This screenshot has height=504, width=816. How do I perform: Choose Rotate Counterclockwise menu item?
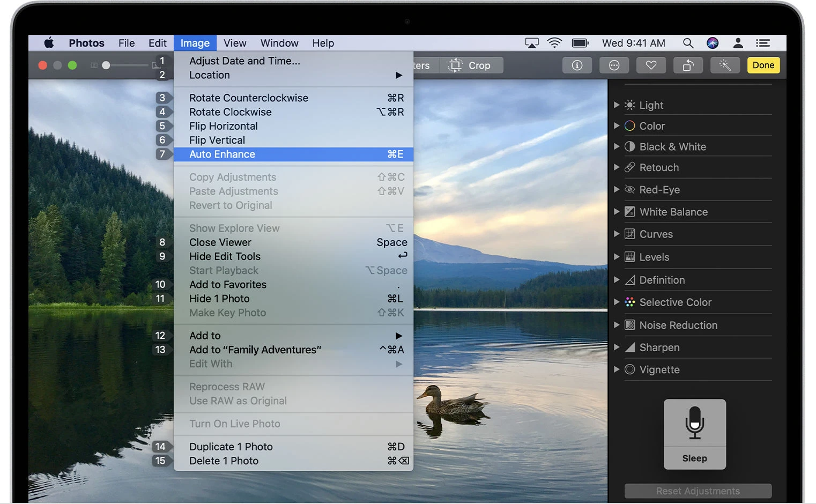293,98
